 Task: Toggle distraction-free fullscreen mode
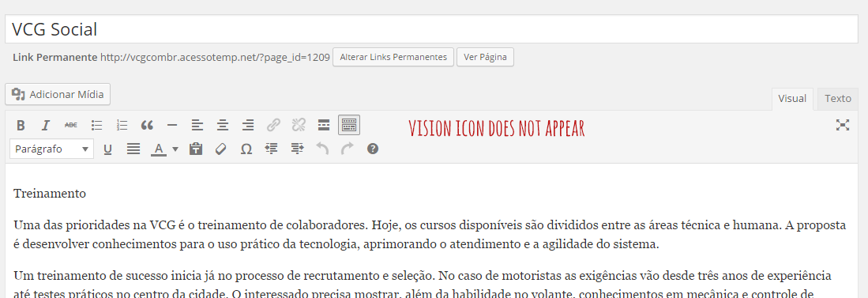pyautogui.click(x=843, y=125)
